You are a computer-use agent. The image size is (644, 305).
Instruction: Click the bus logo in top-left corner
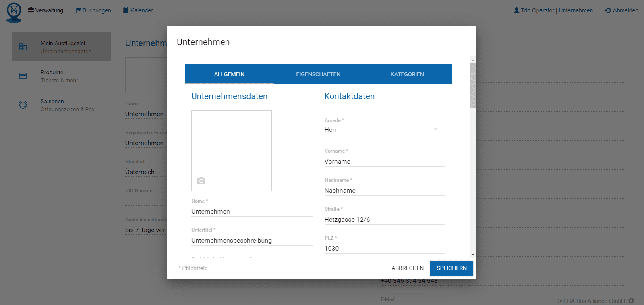[14, 12]
